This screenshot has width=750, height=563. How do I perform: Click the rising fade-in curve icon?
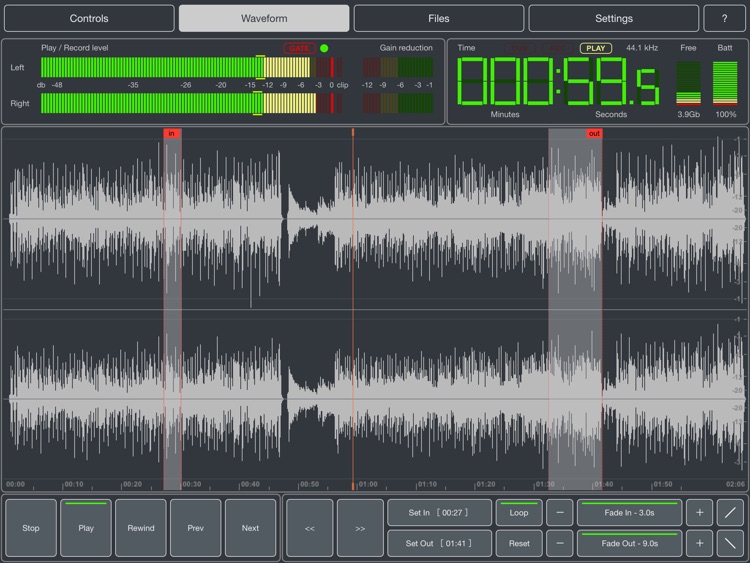point(730,512)
